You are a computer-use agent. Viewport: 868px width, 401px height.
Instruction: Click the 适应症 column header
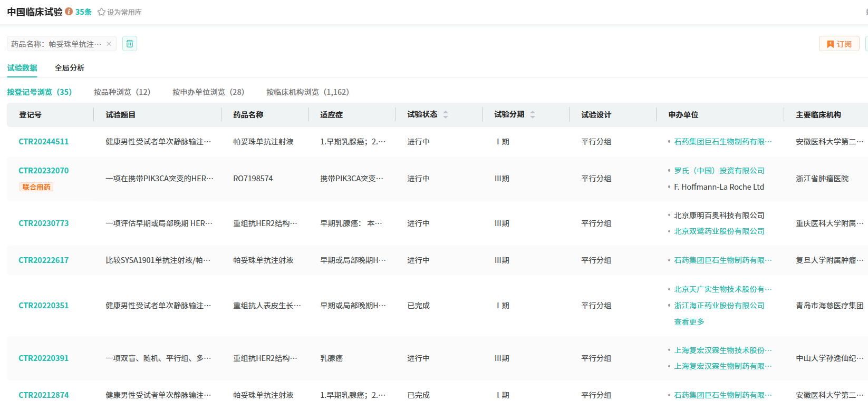click(x=331, y=115)
